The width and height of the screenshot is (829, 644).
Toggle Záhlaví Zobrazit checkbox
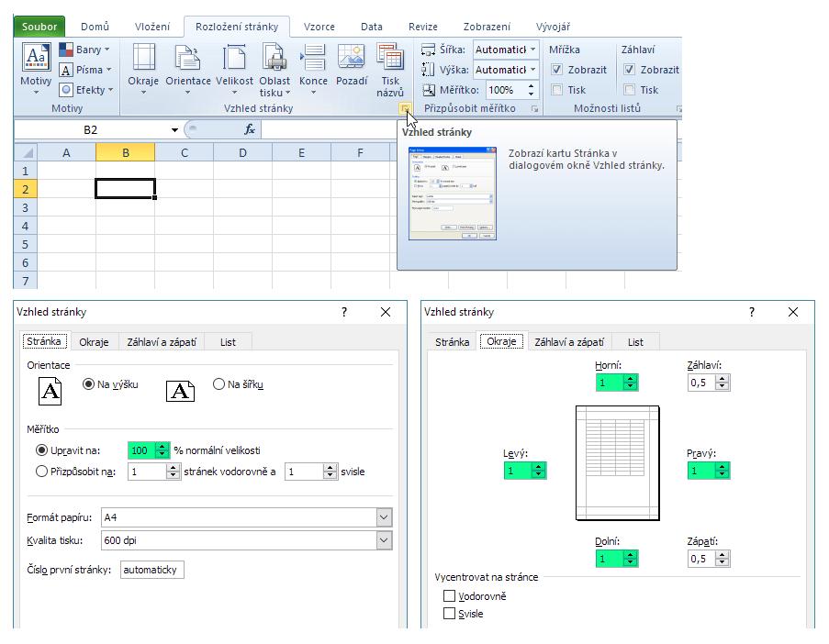pos(629,70)
